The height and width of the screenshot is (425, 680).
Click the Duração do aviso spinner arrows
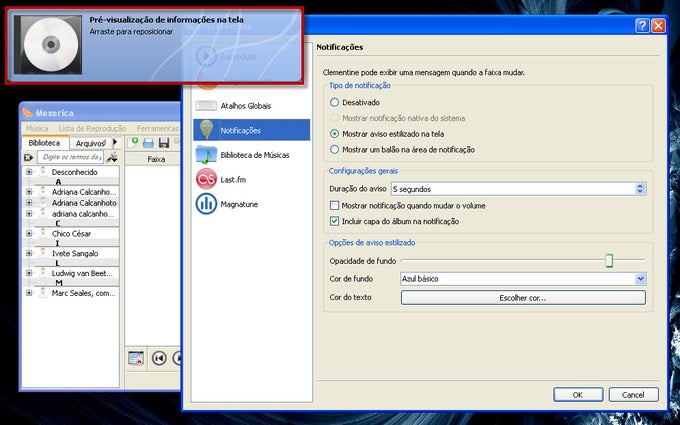tap(640, 189)
